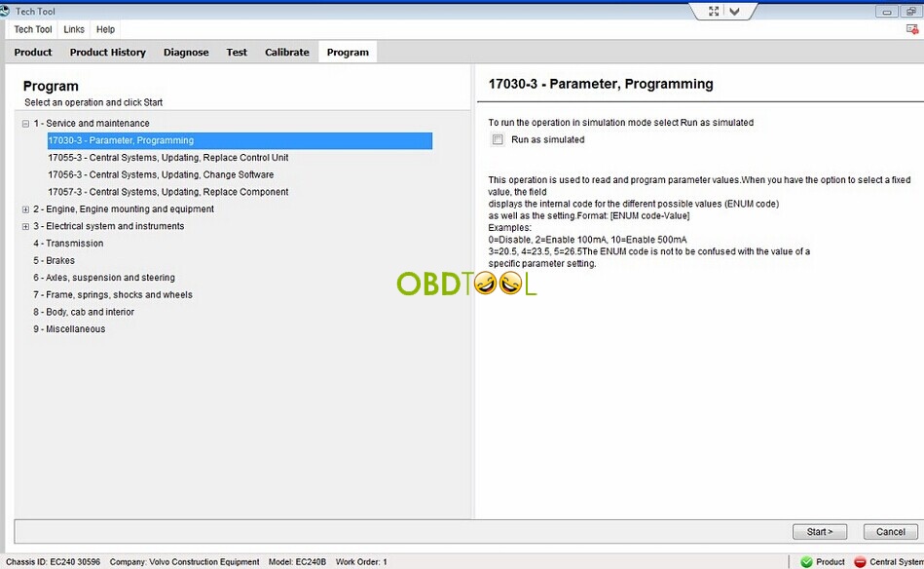Click the 17030-3 - Parameter, Programming heading
The height and width of the screenshot is (569, 924).
pos(601,84)
